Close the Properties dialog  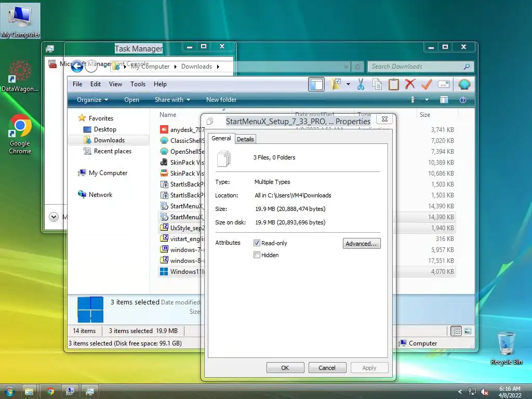tap(384, 119)
